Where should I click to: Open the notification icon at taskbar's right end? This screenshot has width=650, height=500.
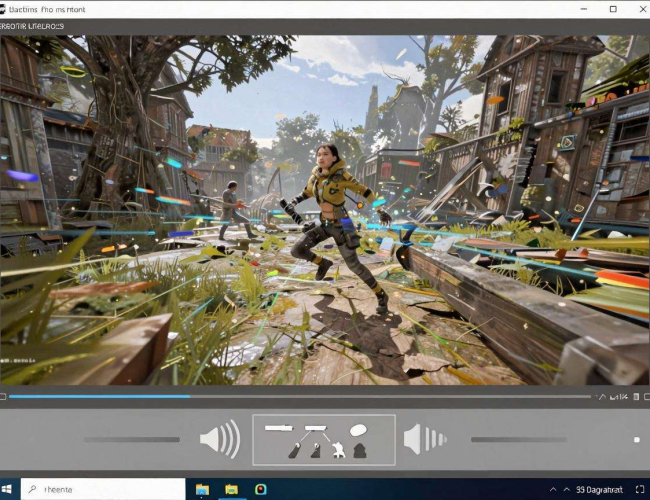pyautogui.click(x=640, y=490)
